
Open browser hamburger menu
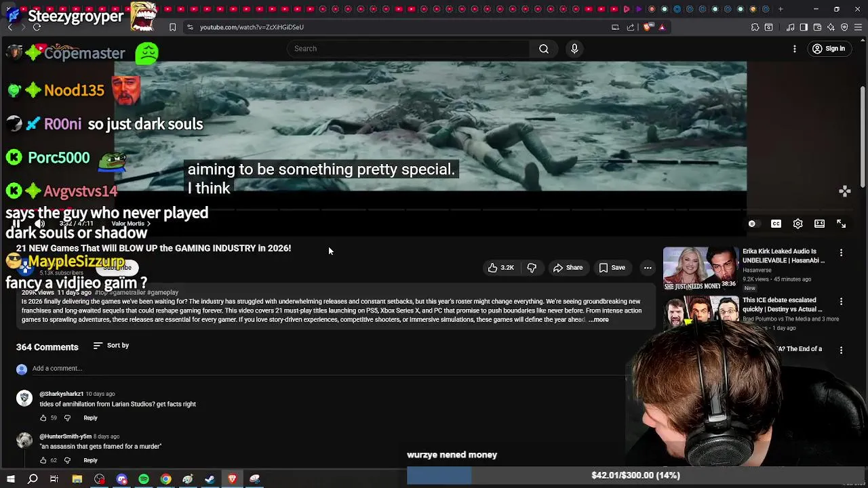pyautogui.click(x=858, y=27)
